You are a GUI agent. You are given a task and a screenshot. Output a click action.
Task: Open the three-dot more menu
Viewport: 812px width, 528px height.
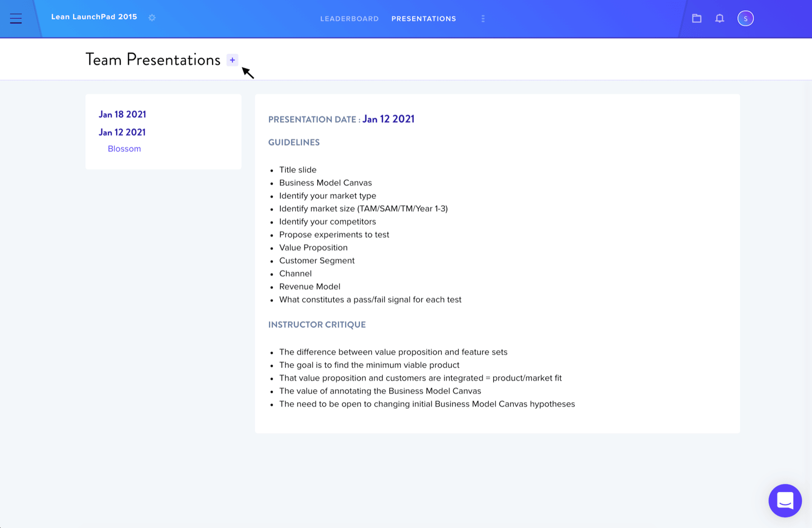pos(483,19)
